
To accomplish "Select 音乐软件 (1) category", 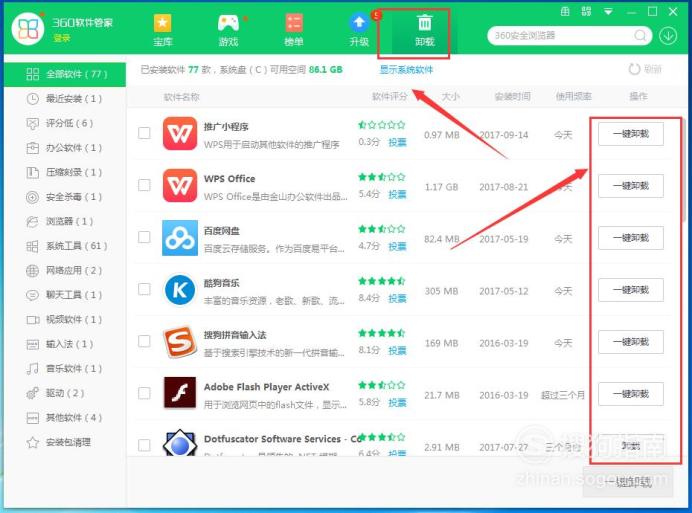I will pyautogui.click(x=65, y=368).
